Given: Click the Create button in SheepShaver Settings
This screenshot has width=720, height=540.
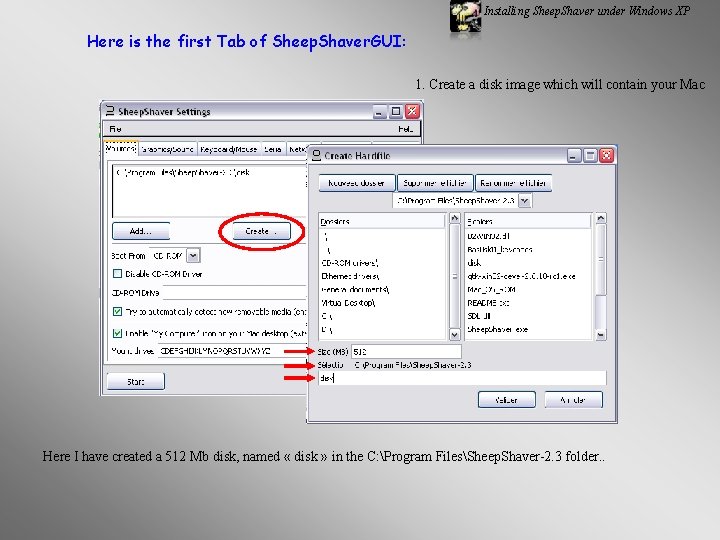Looking at the screenshot, I should click(x=261, y=231).
